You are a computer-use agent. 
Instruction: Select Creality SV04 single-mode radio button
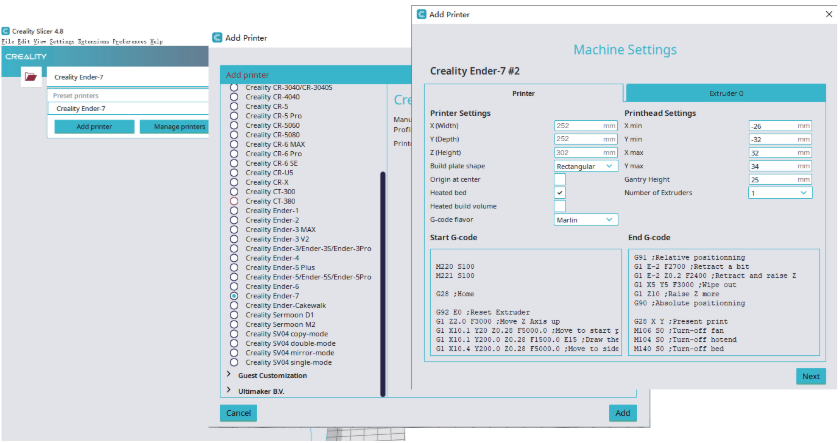pos(234,362)
